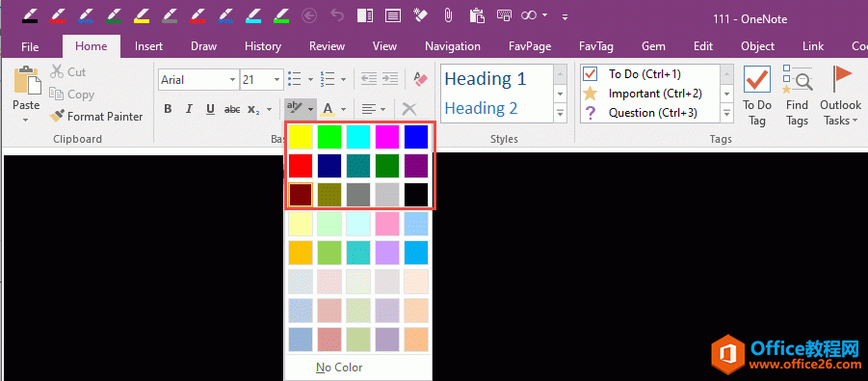Expand the Paste options arrow

point(26,120)
